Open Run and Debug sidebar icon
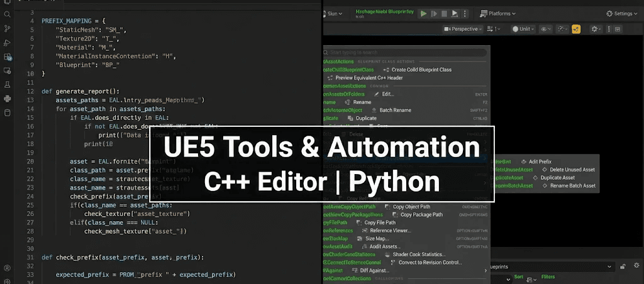The width and height of the screenshot is (644, 284). pos(7,43)
